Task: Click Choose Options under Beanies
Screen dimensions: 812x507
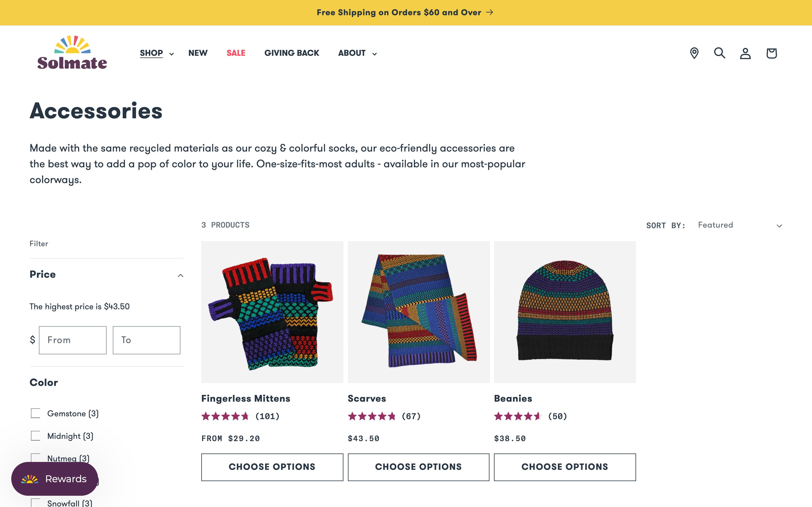Action: (564, 467)
